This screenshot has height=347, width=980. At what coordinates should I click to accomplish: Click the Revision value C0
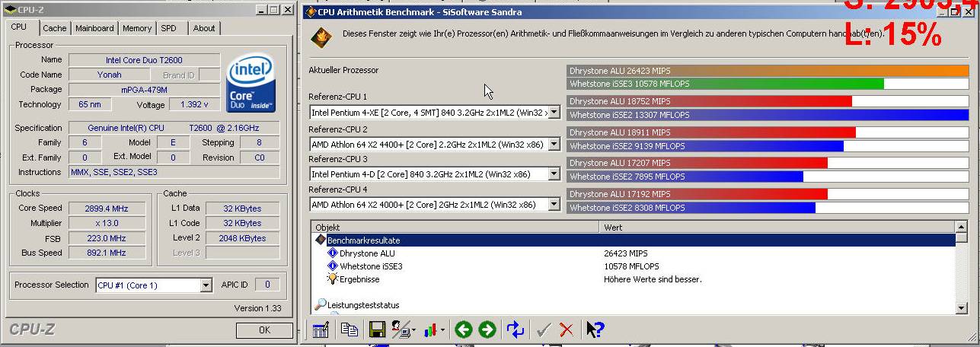point(259,158)
